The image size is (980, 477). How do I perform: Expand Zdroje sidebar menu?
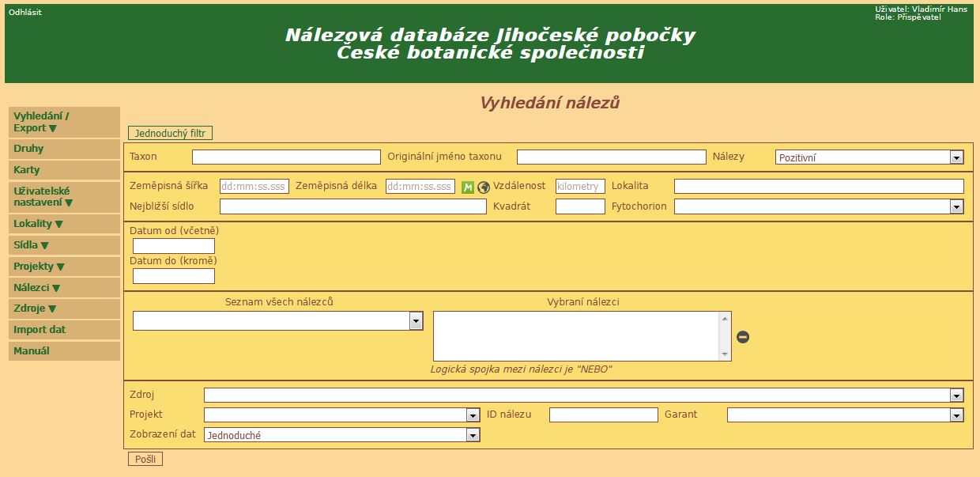tap(64, 309)
